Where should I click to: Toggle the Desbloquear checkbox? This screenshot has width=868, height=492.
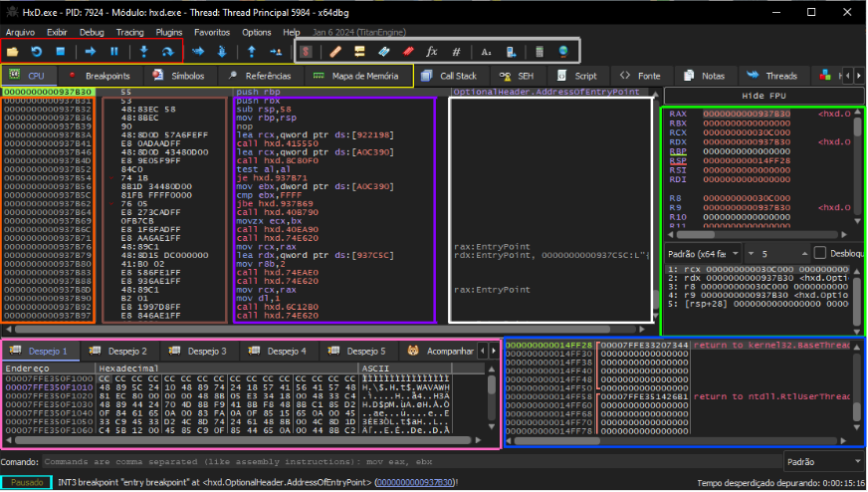821,253
